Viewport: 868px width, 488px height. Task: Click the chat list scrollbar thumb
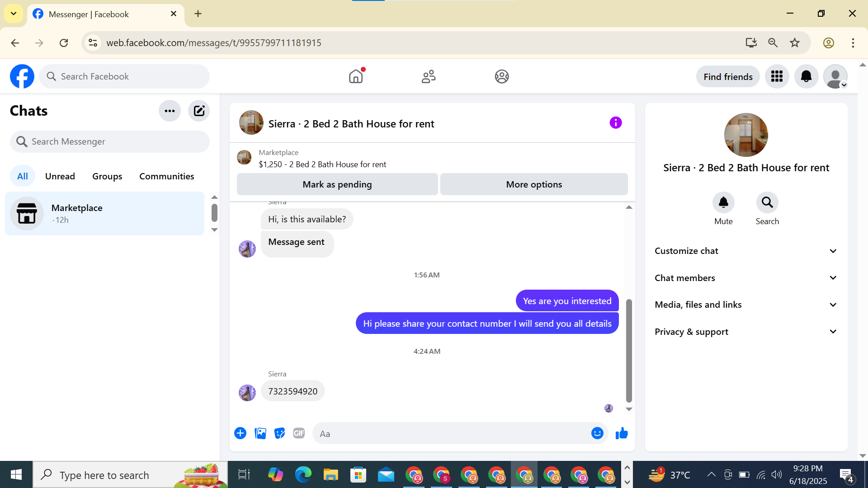point(215,213)
